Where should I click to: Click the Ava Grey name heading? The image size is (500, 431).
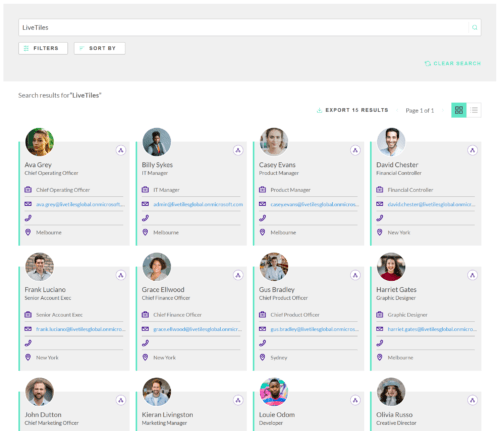coord(38,165)
